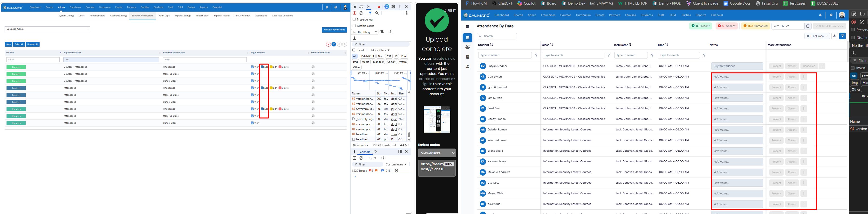Open No throttling dropdown in left DevTools
Image resolution: width=868 pixels, height=214 pixels.
(365, 32)
